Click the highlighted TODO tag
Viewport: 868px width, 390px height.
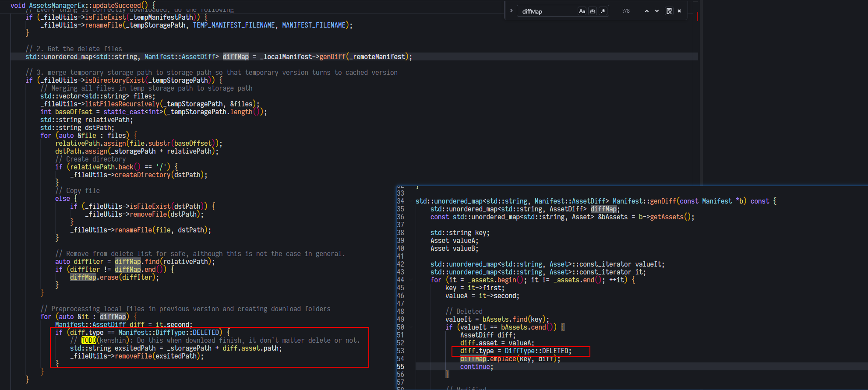[x=88, y=341]
